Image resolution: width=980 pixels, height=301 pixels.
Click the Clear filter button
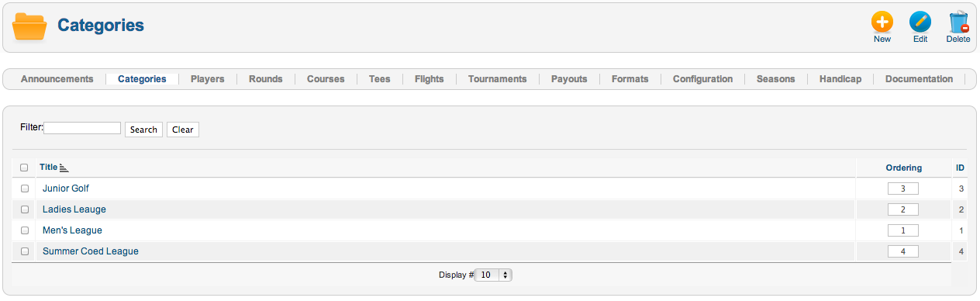[x=183, y=130]
